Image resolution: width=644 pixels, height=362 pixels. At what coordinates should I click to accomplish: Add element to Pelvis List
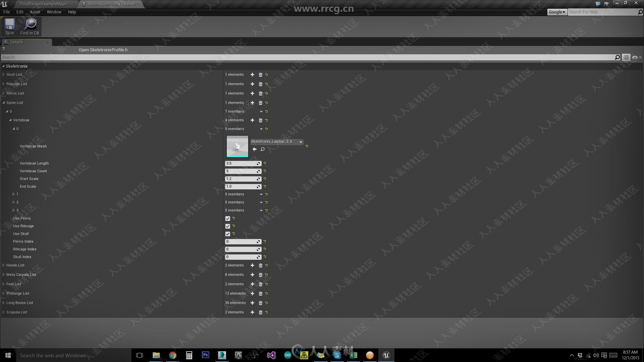(x=252, y=94)
